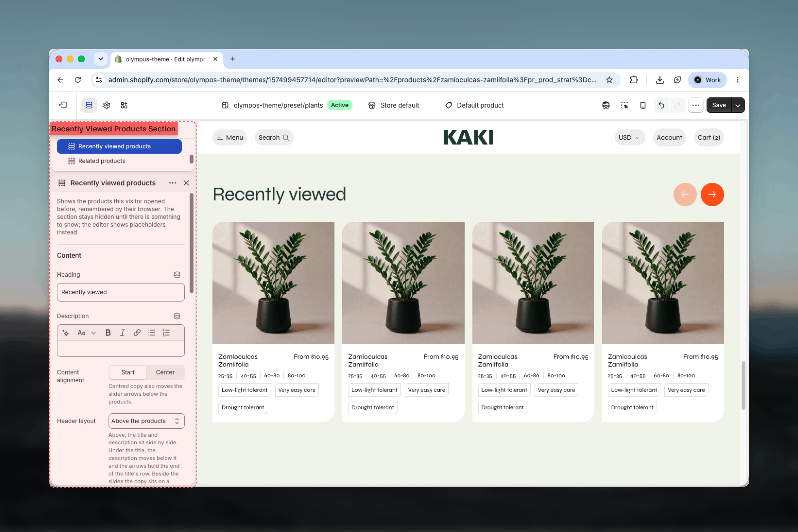The height and width of the screenshot is (532, 798).
Task: Slide products to next with orange arrow
Action: 712,194
